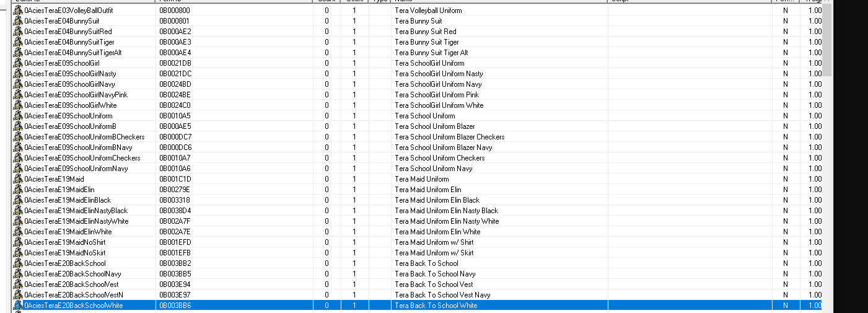Click Form ID 0B003318
The image size is (868, 313).
(175, 200)
